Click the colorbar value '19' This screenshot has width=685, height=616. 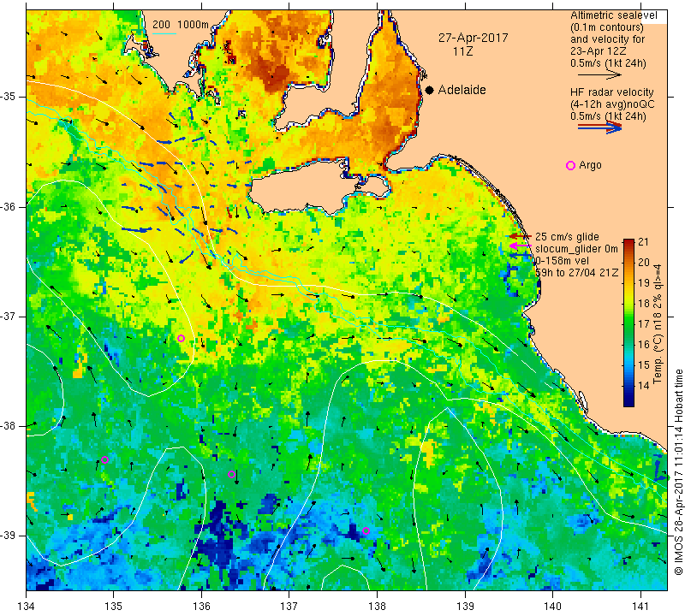point(644,283)
